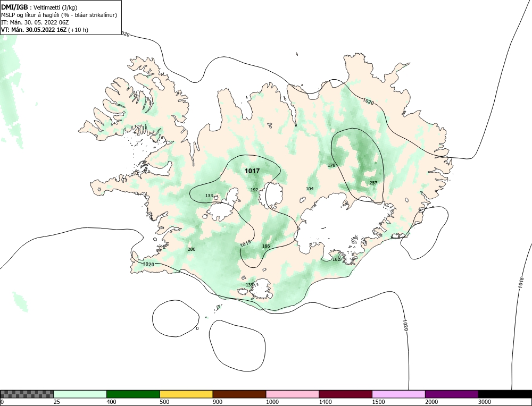The image size is (532, 406).
Task: Click the 1020 isobar label in the northeast
Action: coord(368,101)
